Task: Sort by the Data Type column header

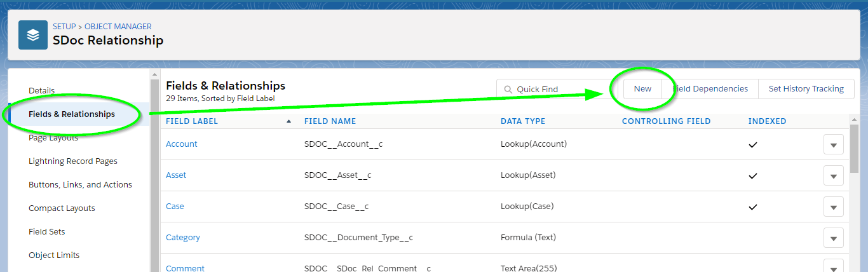Action: (x=523, y=121)
